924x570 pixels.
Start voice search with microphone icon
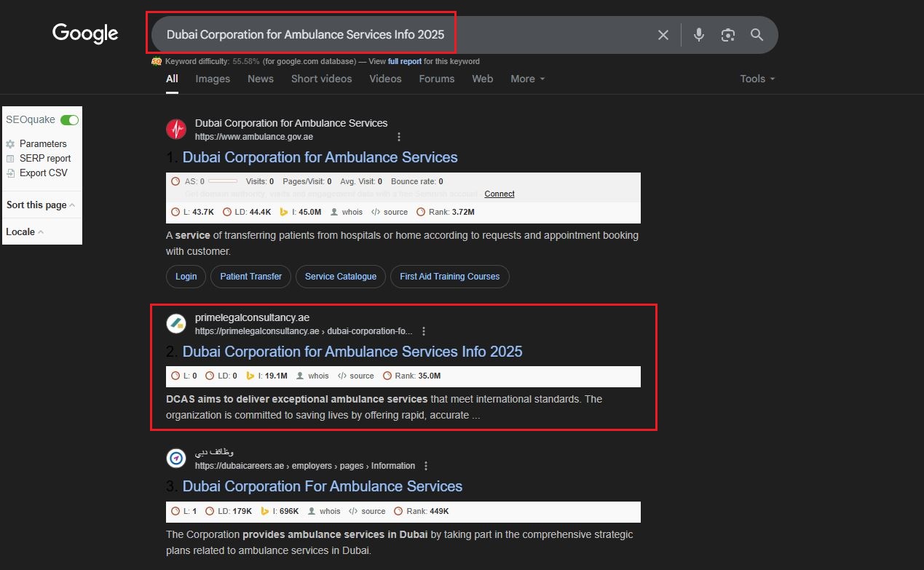[699, 35]
